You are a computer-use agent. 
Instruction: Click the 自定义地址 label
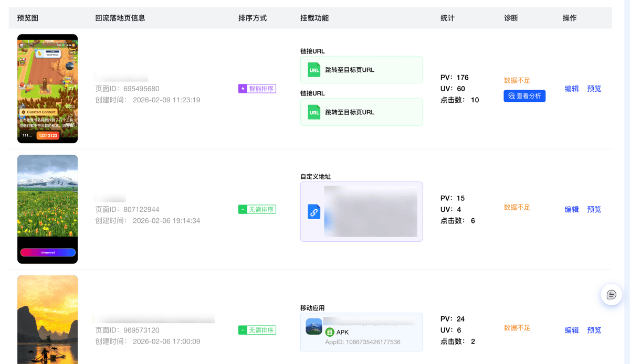point(316,176)
